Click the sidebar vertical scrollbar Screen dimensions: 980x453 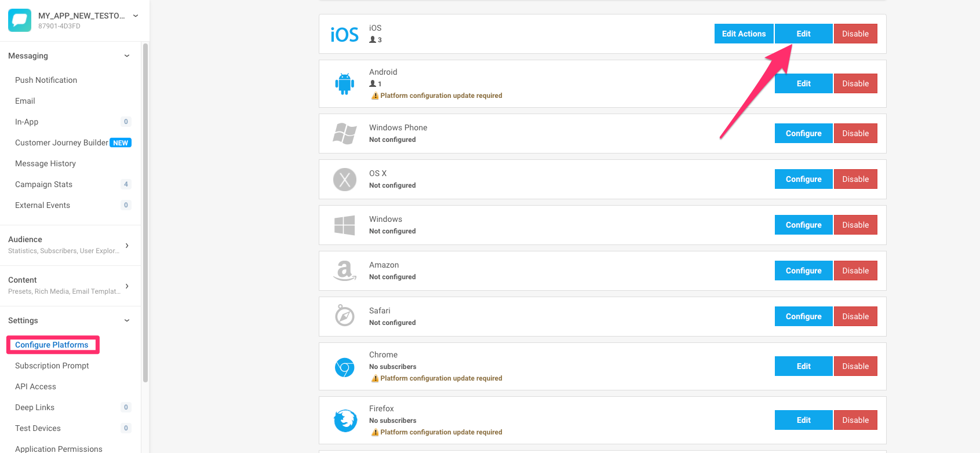[x=145, y=213]
